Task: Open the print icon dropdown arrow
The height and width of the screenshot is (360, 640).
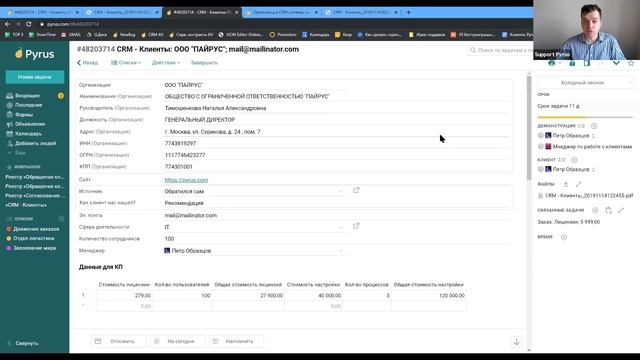Action: click(560, 63)
